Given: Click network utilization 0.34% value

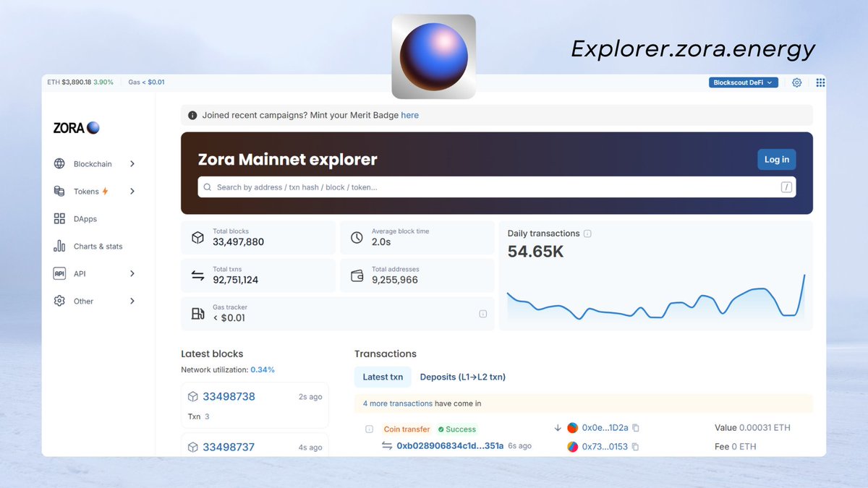Looking at the screenshot, I should [x=263, y=369].
